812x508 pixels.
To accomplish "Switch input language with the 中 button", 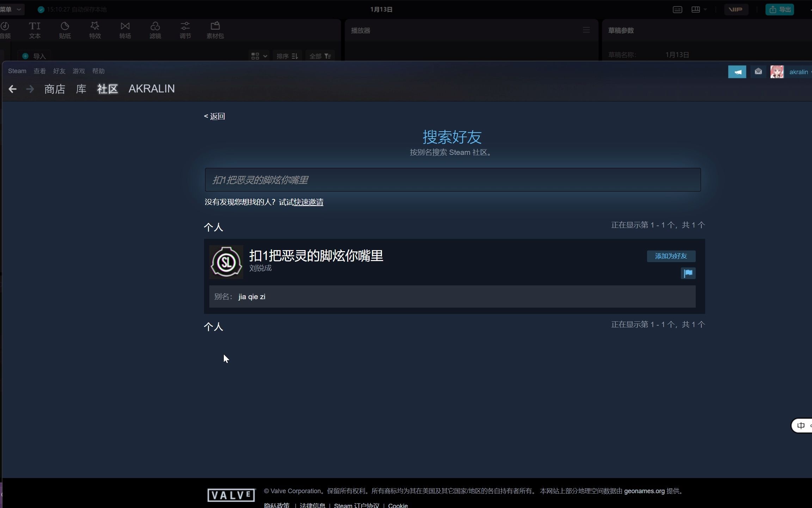I will pos(801,425).
